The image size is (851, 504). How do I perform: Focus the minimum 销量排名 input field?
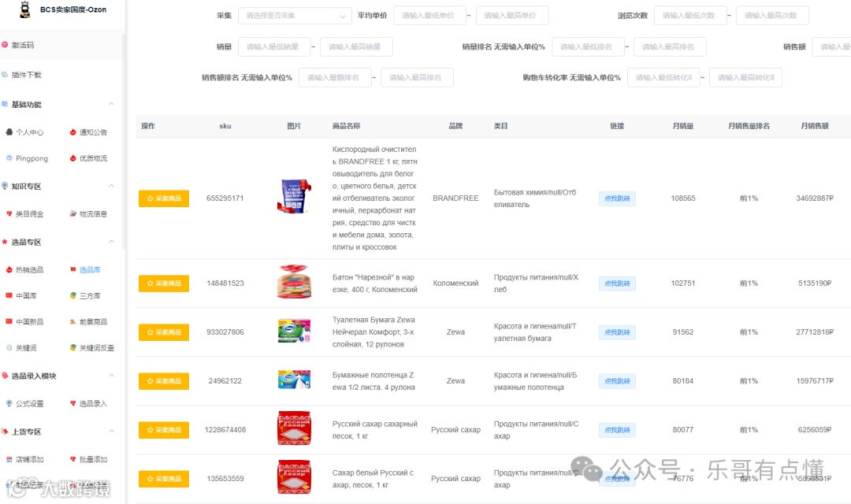coord(588,46)
